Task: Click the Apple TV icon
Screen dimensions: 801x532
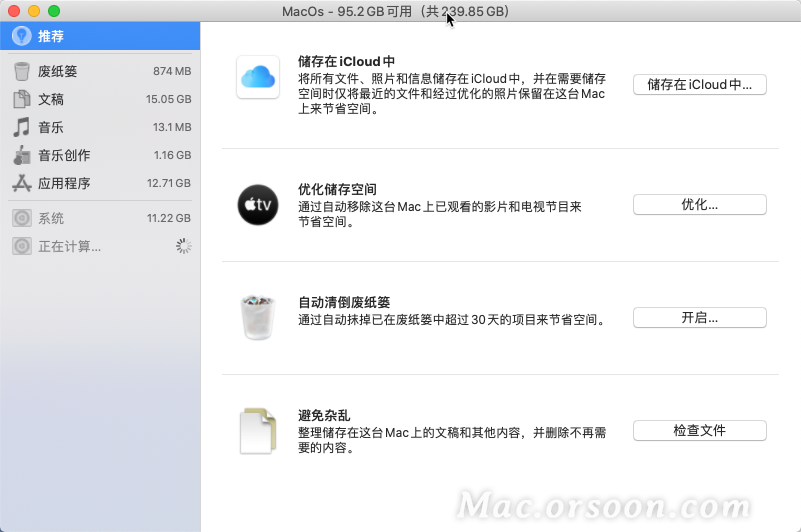Action: [x=258, y=205]
